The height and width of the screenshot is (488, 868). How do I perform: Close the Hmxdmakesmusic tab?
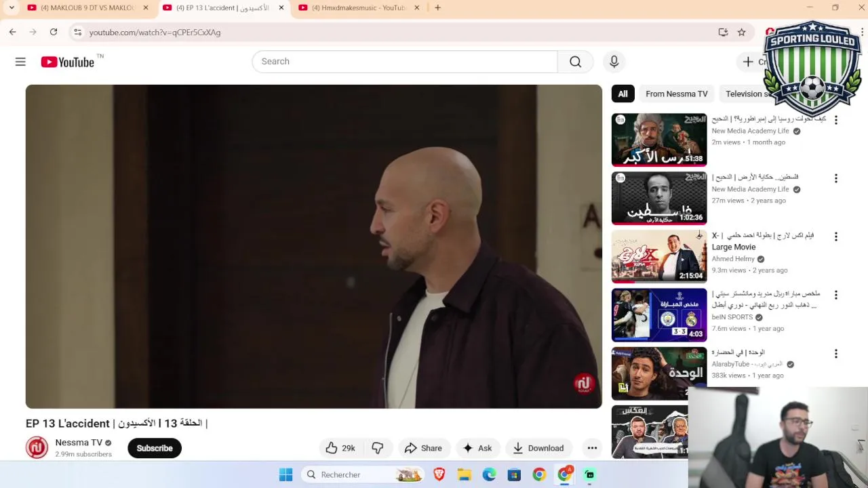416,7
